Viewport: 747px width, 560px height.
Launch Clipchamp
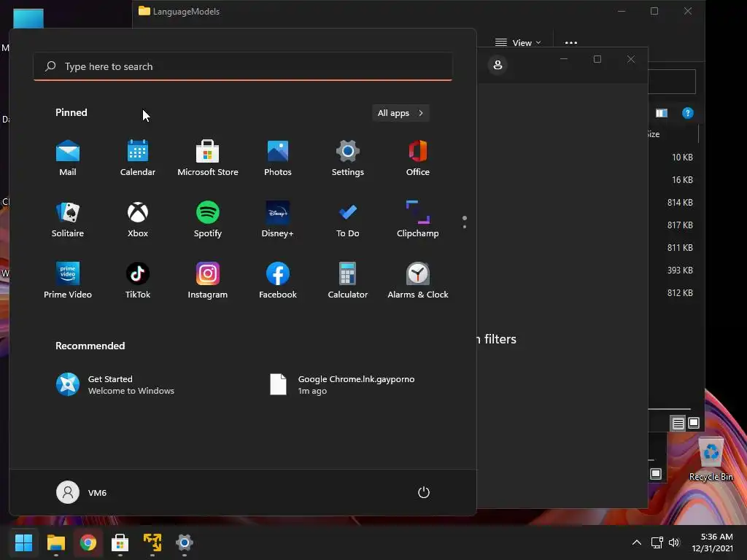point(418,219)
